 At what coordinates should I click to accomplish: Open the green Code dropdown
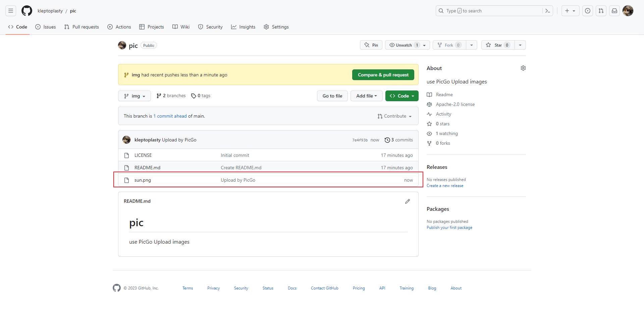(402, 96)
